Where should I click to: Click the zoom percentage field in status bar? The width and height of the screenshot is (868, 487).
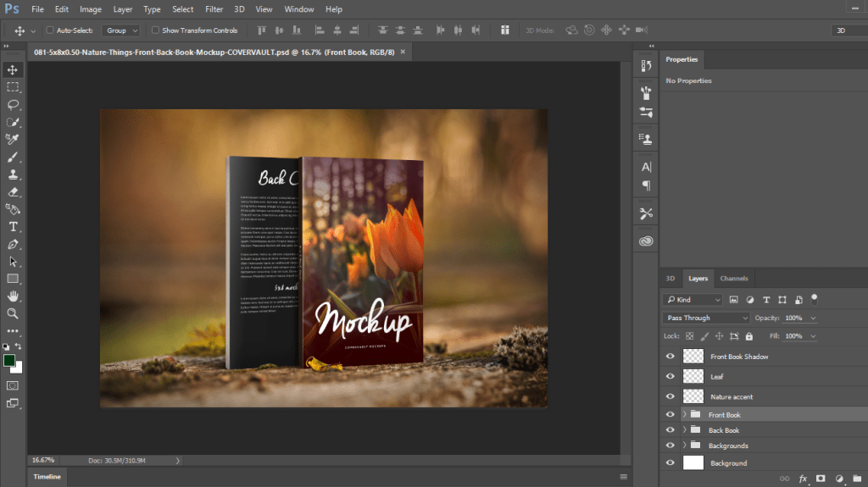tap(42, 460)
